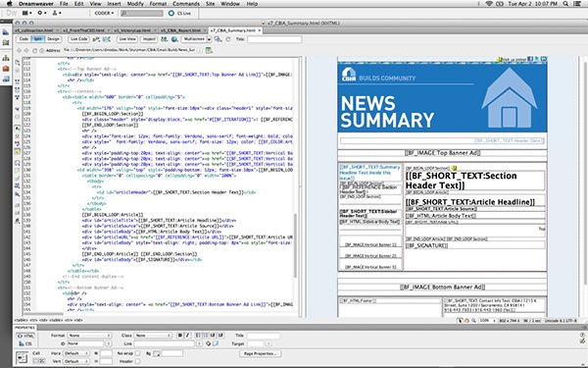Image resolution: width=588 pixels, height=368 pixels.
Task: Click the Point to File target icon
Action: [209, 343]
